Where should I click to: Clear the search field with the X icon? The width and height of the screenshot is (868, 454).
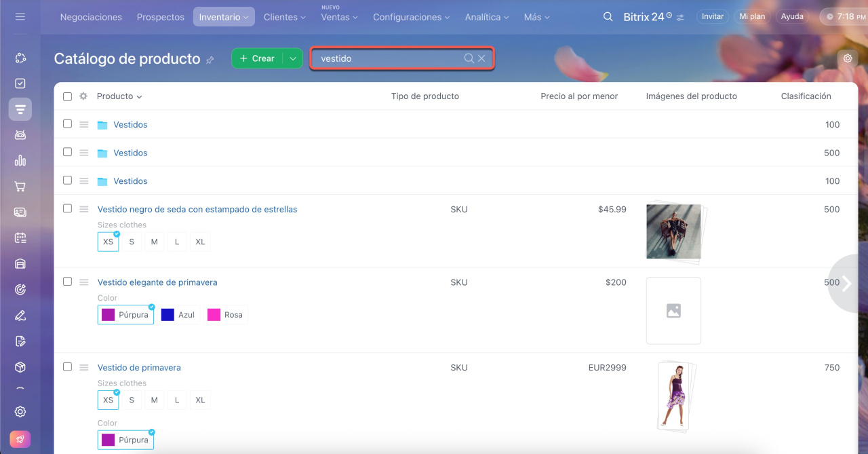pyautogui.click(x=481, y=58)
